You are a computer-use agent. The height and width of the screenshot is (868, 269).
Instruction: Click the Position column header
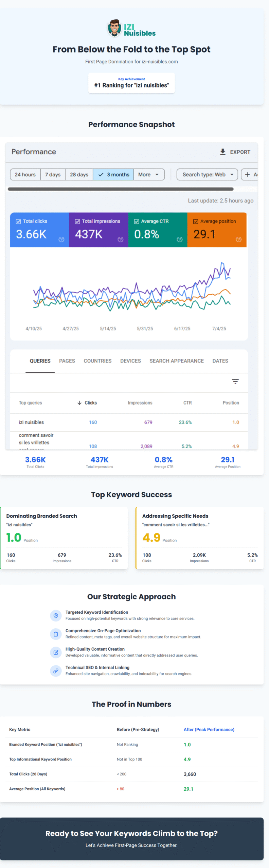pyautogui.click(x=231, y=403)
